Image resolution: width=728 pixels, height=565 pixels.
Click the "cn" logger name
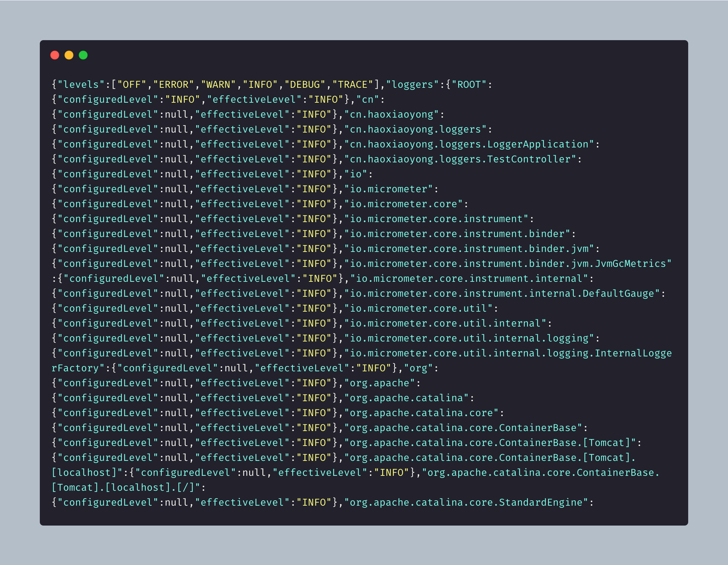(x=368, y=99)
